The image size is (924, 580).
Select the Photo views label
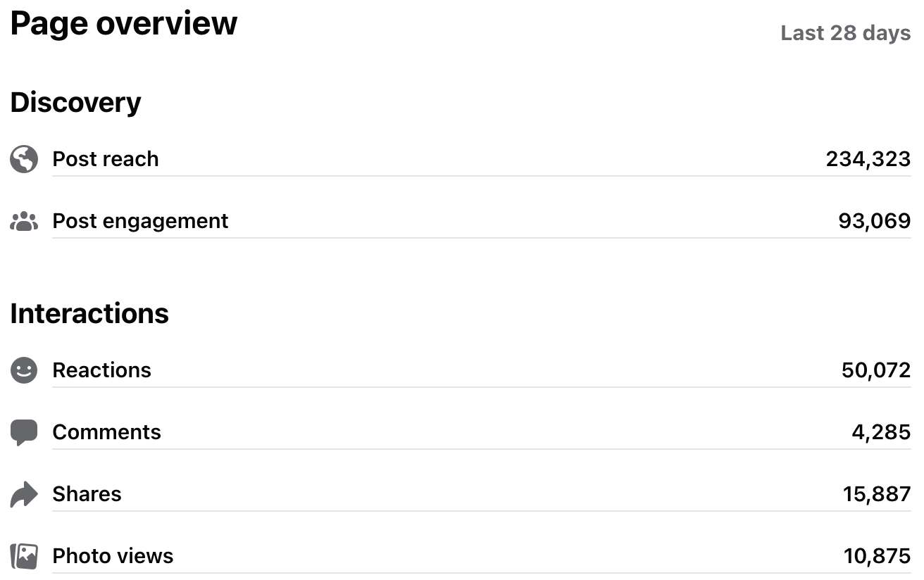tap(113, 556)
